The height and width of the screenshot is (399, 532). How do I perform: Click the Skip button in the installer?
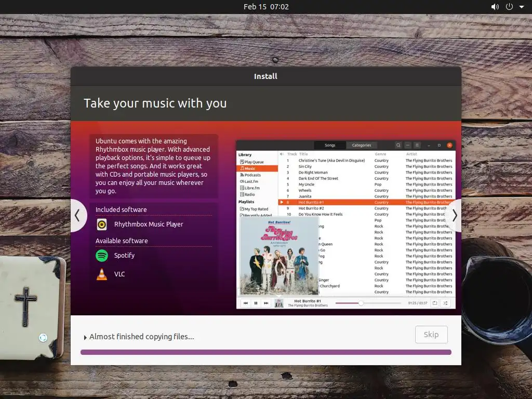[x=431, y=335]
